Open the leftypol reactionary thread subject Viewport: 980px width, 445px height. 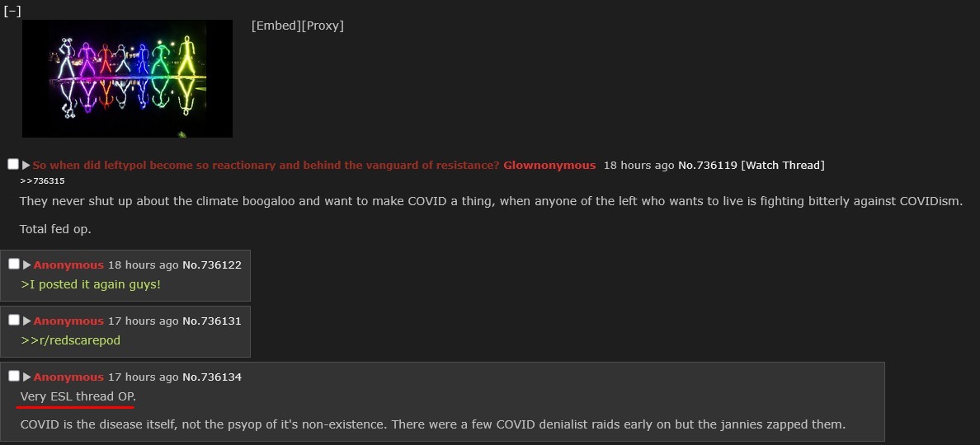pos(266,165)
